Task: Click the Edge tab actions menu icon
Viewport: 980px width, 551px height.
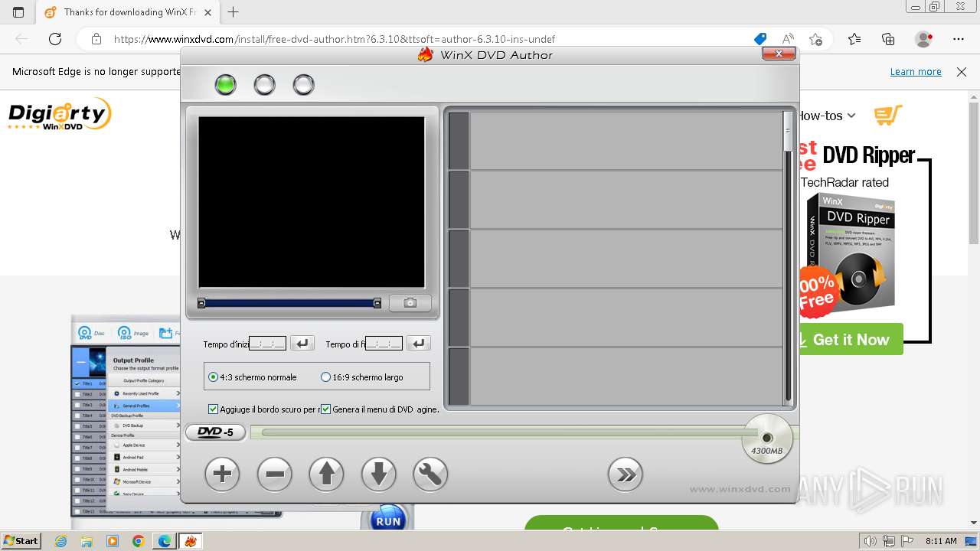Action: pos(18,12)
